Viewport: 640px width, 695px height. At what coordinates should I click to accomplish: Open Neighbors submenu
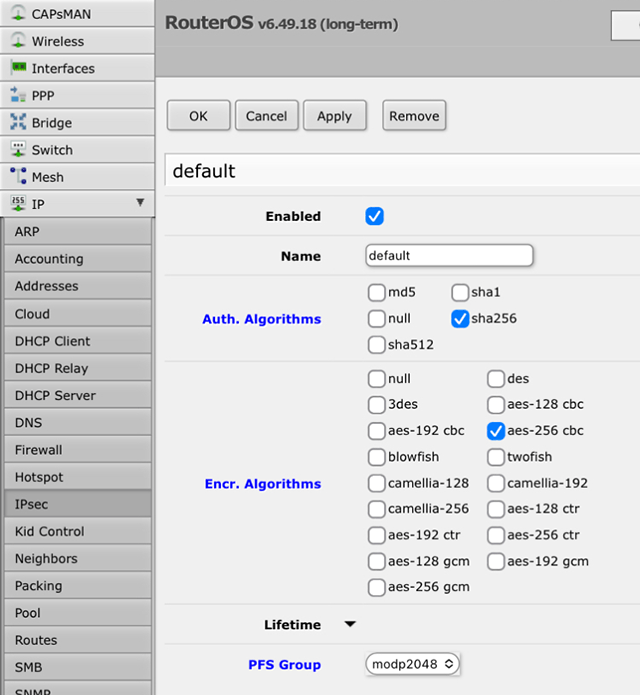78,558
